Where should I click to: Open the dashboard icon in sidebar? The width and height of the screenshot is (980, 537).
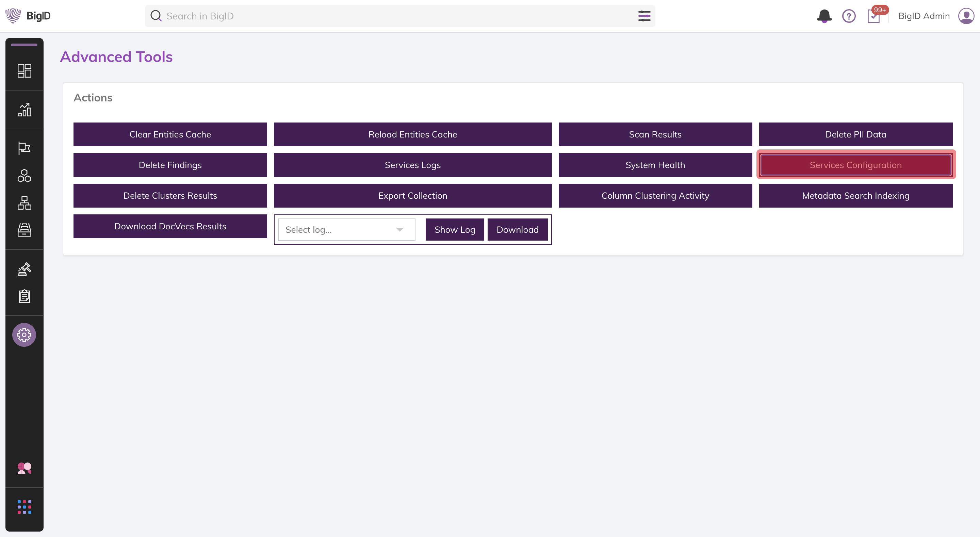click(x=24, y=71)
